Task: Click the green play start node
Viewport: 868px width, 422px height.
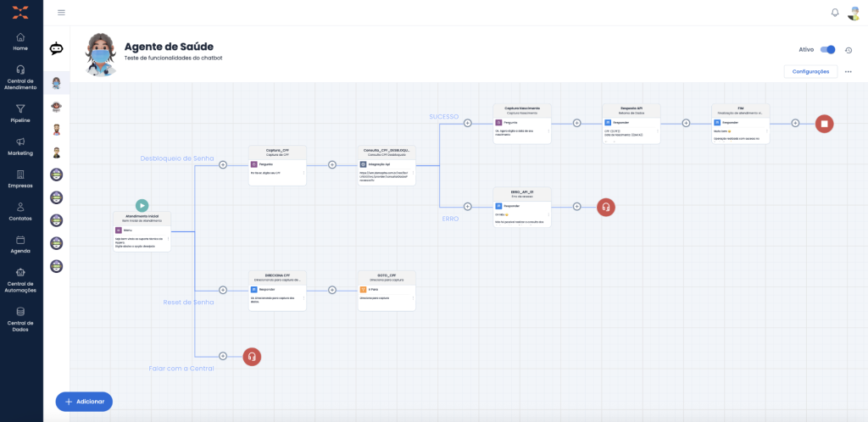Action: [142, 205]
